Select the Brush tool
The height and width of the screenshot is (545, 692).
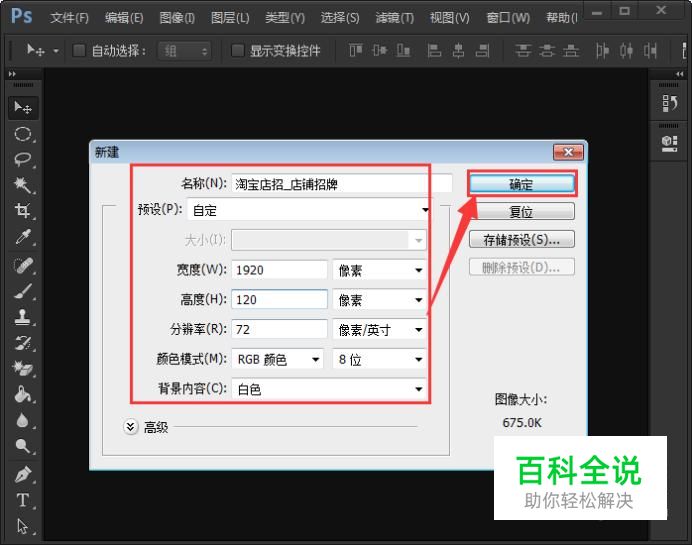(x=23, y=291)
